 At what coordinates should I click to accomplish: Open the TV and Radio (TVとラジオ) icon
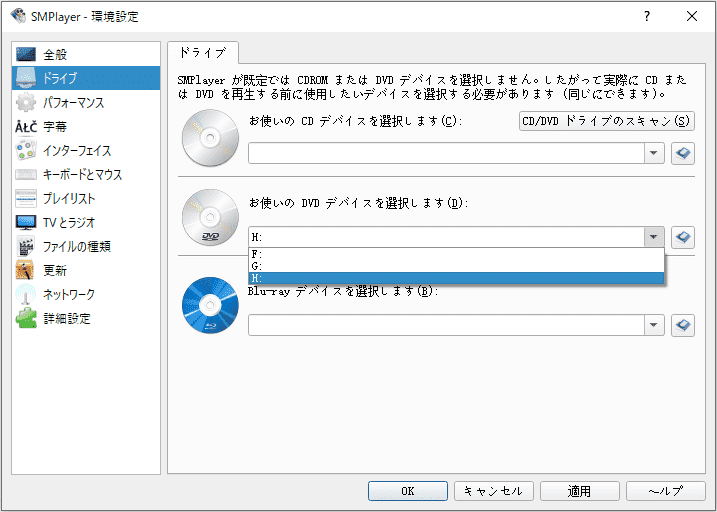[26, 222]
